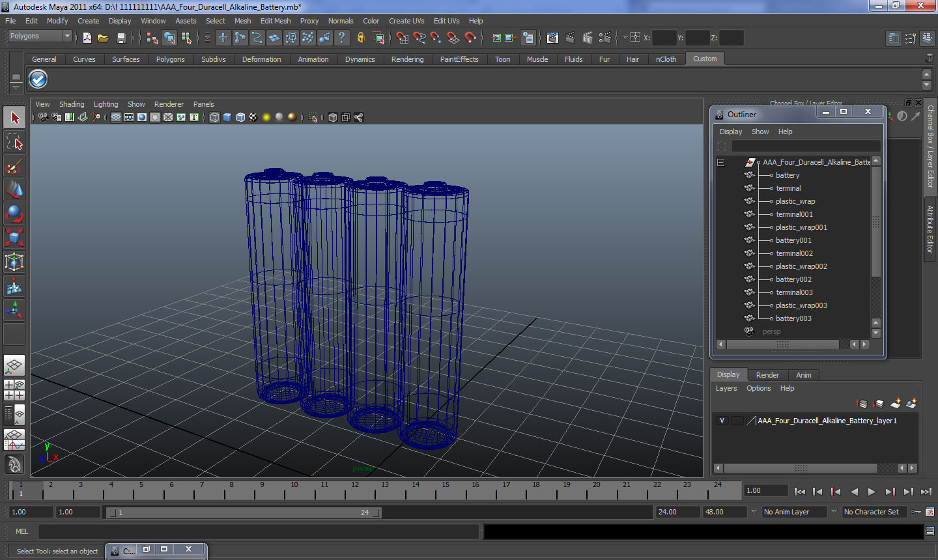
Task: Select plastic_wrap002 in the Outliner
Action: pyautogui.click(x=801, y=266)
